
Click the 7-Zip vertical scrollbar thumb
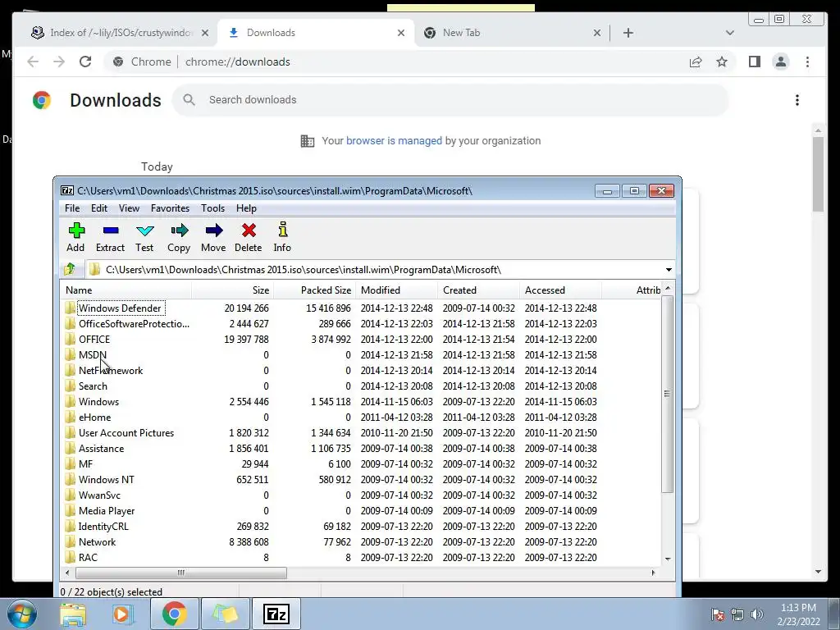[x=668, y=394]
